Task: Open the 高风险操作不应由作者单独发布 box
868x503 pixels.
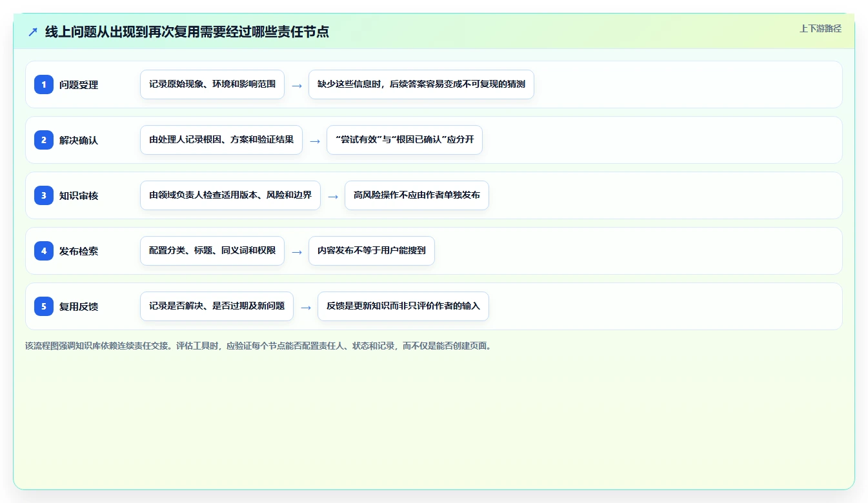Action: tap(417, 195)
